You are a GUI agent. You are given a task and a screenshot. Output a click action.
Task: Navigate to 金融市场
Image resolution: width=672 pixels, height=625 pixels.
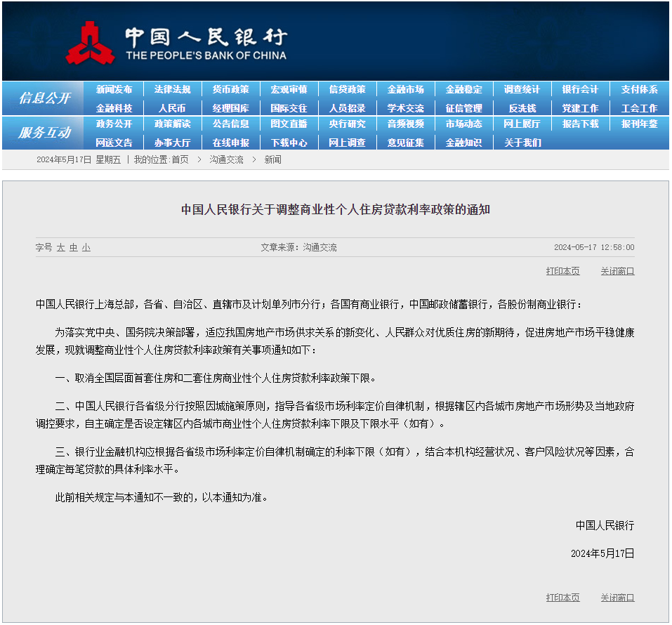click(x=405, y=89)
